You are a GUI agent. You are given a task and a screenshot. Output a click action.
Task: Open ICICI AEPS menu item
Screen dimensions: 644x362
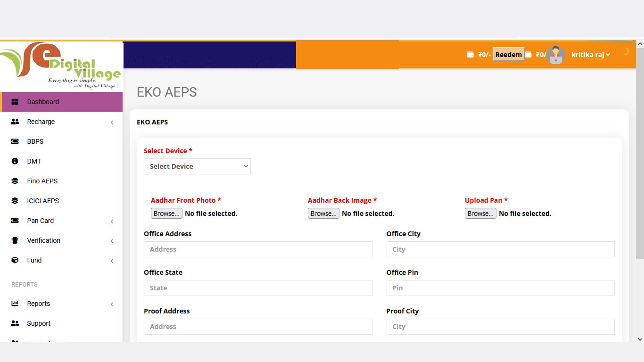[61, 201]
